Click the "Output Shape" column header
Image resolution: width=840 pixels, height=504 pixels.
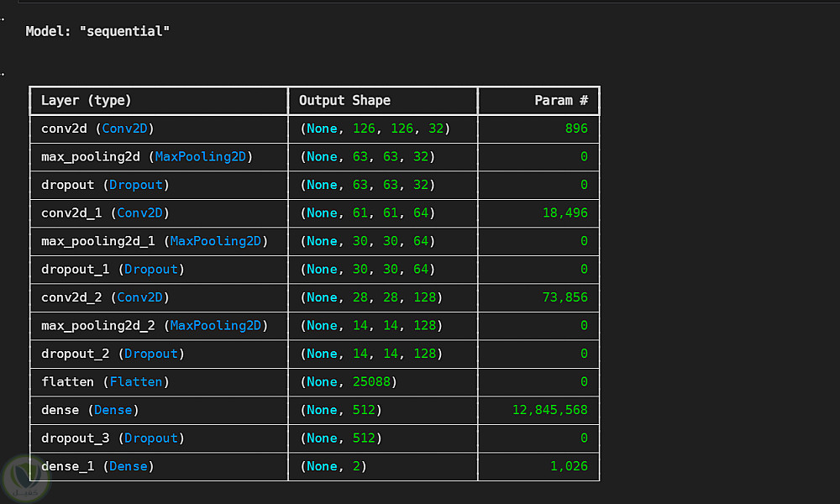tap(345, 101)
